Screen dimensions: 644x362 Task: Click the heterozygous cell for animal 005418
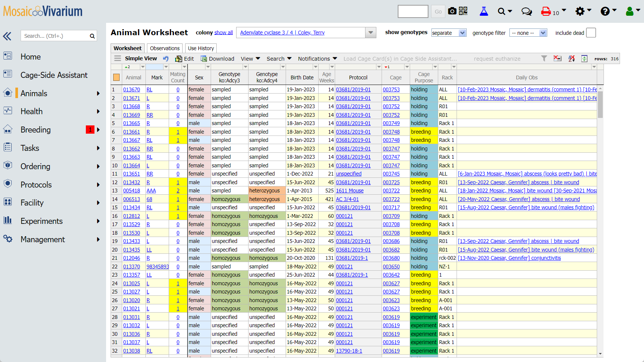(267, 191)
